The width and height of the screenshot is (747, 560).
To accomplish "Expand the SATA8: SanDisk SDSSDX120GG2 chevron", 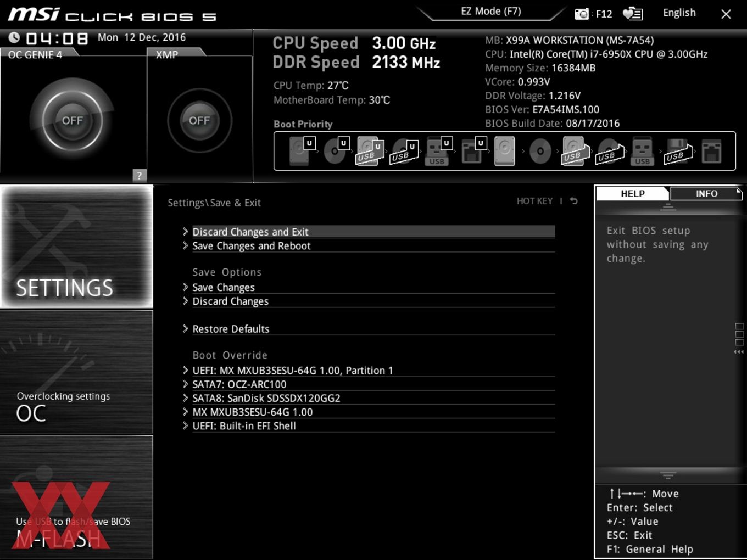I will (186, 397).
